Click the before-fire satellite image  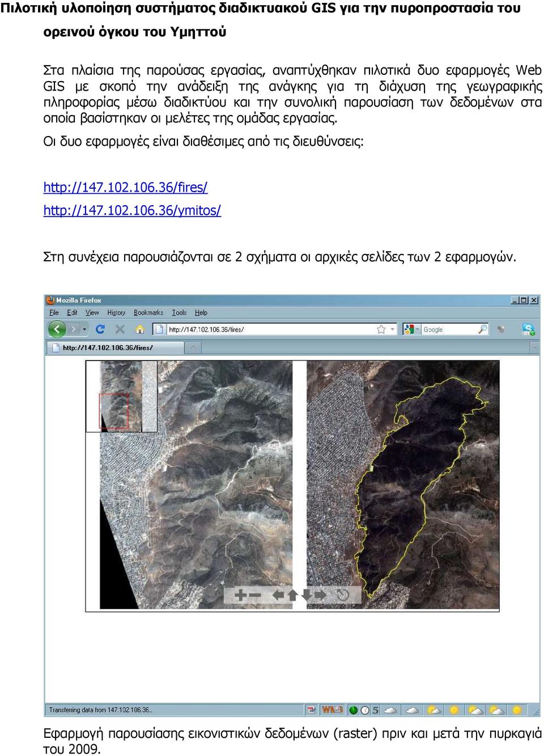tap(196, 485)
